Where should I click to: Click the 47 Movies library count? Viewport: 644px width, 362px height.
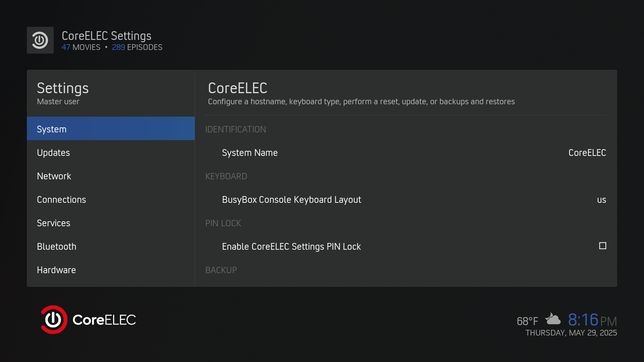tap(81, 47)
